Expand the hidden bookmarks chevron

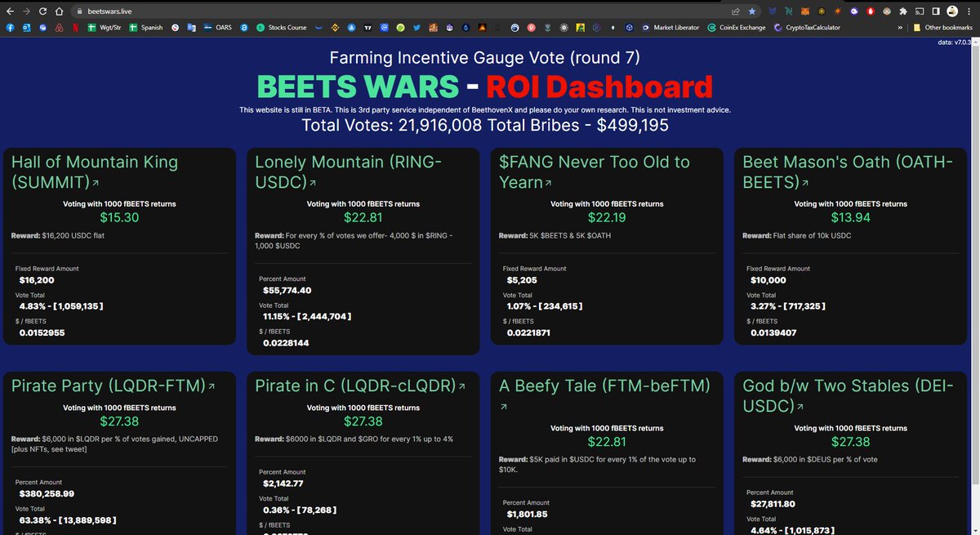coord(900,28)
